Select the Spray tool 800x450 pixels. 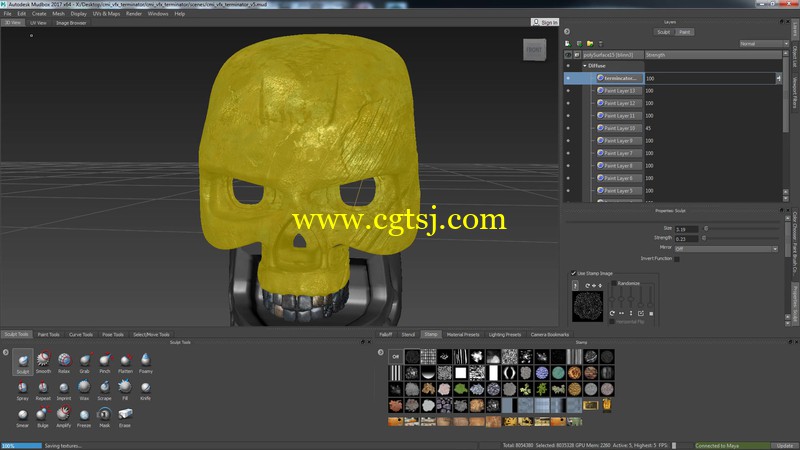[23, 389]
